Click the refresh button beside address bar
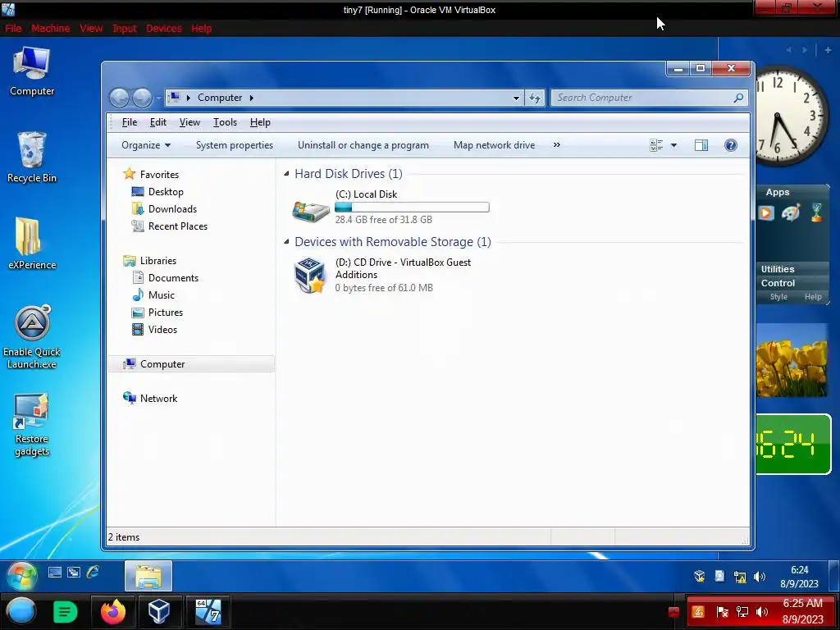This screenshot has width=840, height=630. pyautogui.click(x=535, y=98)
